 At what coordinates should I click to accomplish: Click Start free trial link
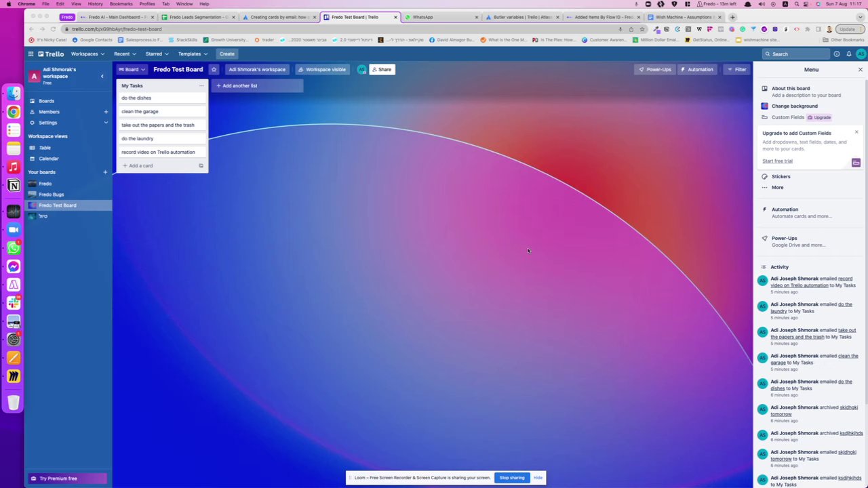click(x=777, y=161)
